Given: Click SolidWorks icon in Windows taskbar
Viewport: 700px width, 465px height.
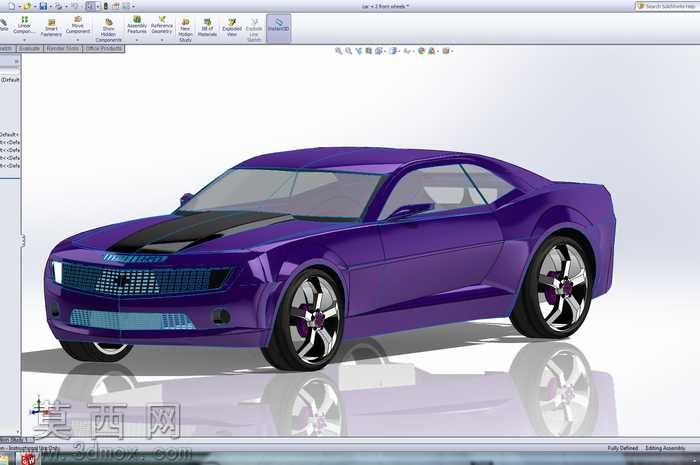Looking at the screenshot, I should 28,459.
